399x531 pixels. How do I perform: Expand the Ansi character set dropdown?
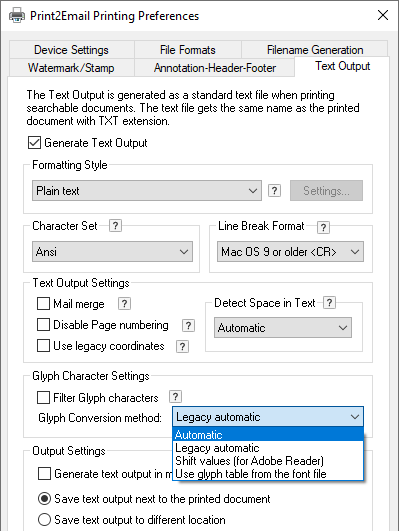[112, 252]
